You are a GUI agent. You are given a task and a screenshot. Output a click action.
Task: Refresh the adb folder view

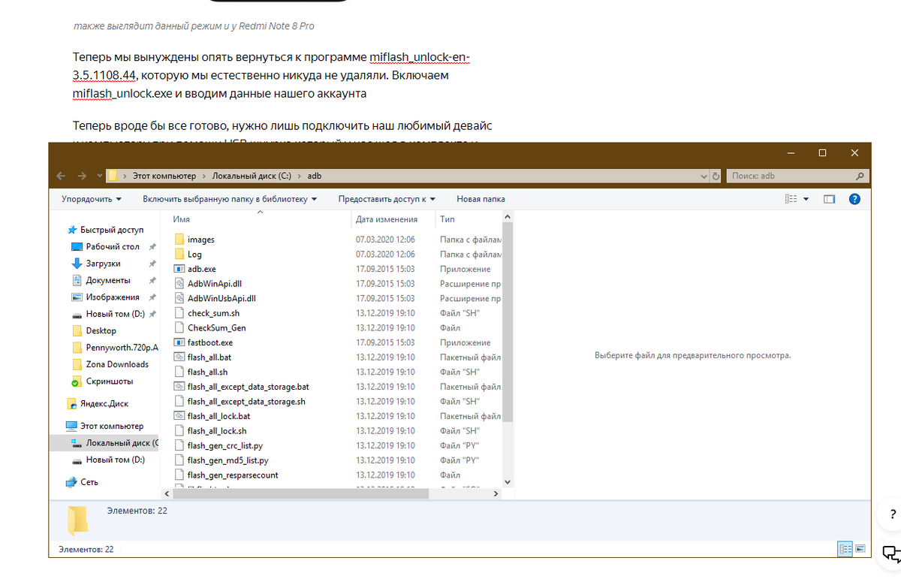click(716, 176)
